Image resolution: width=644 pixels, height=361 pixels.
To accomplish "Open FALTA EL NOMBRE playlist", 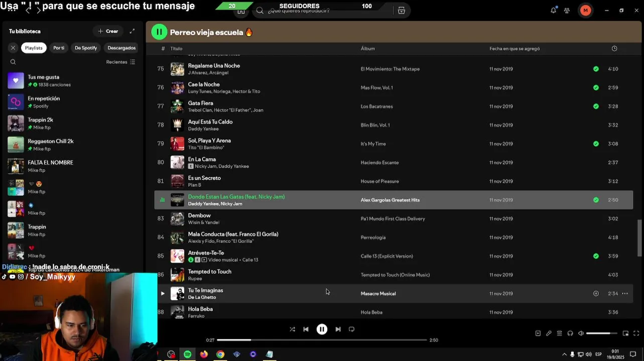I will coord(72,166).
